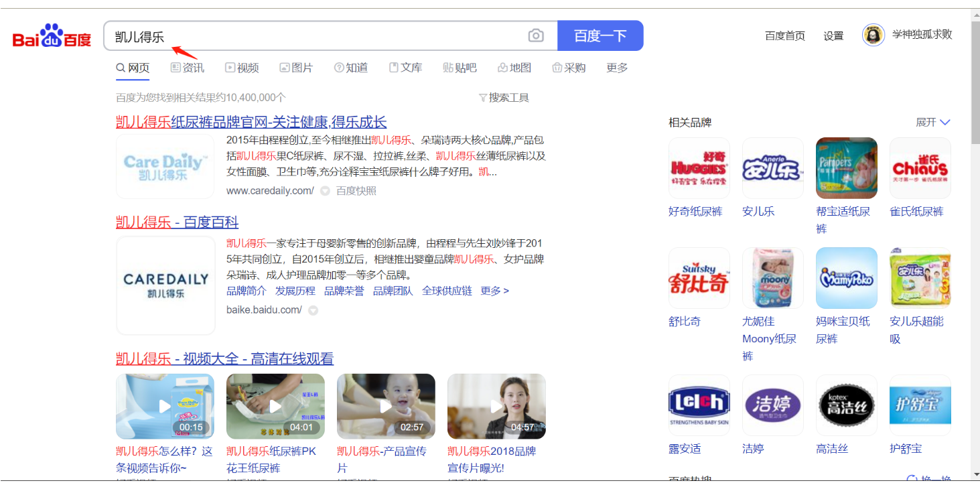Click dropdown arrow next to baike.baidu.com
Image resolution: width=980 pixels, height=483 pixels.
pos(313,310)
